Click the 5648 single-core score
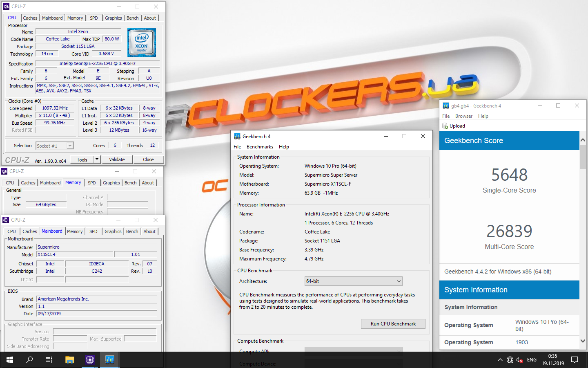Screen dimensions: 588x368 coord(509,175)
